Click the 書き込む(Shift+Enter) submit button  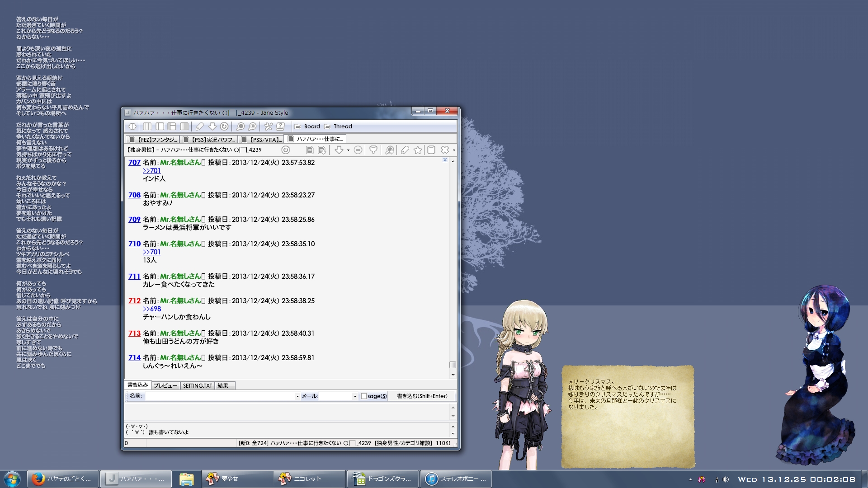point(422,396)
